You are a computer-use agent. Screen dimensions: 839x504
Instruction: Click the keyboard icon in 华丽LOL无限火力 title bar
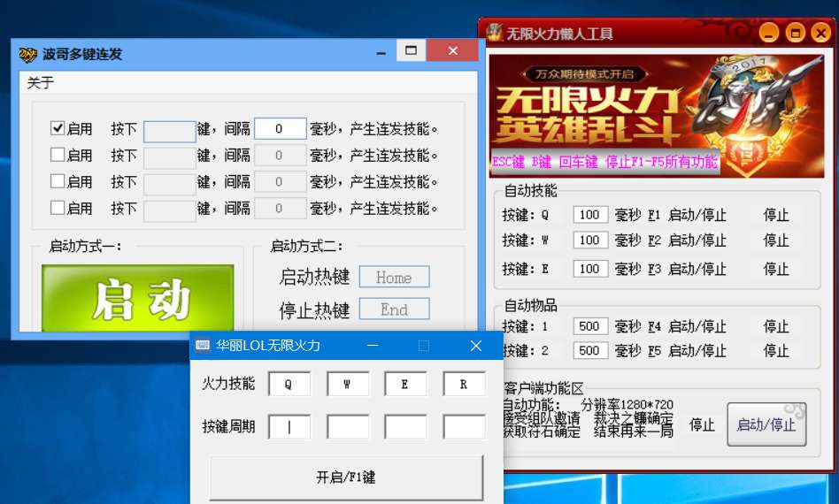[203, 345]
